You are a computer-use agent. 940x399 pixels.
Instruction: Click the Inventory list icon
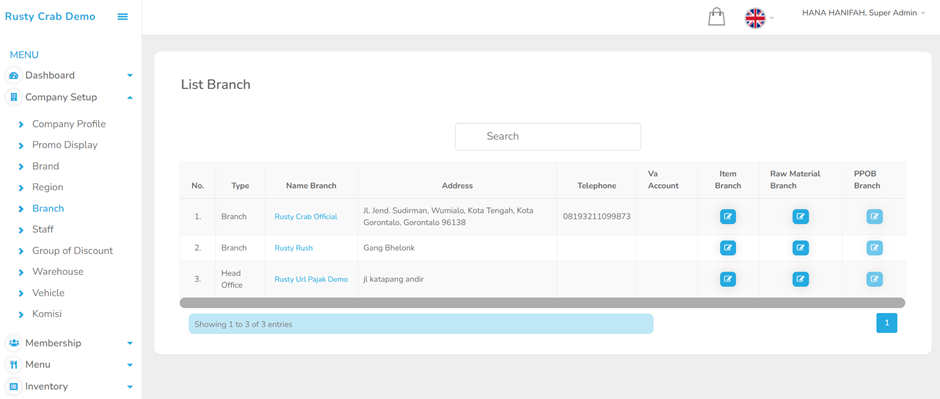(14, 386)
